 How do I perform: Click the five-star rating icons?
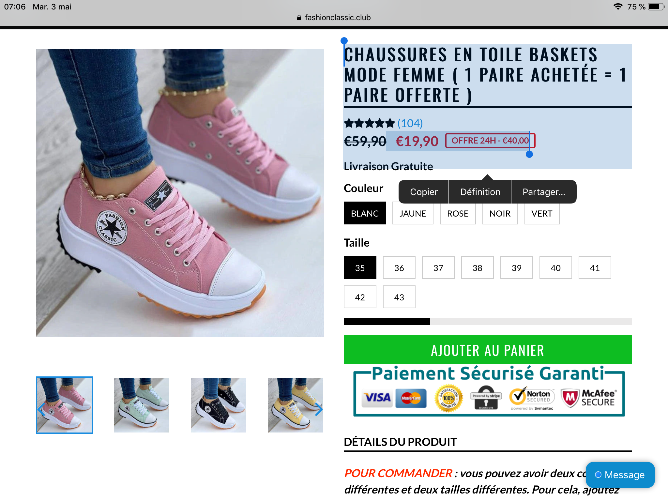pos(369,124)
